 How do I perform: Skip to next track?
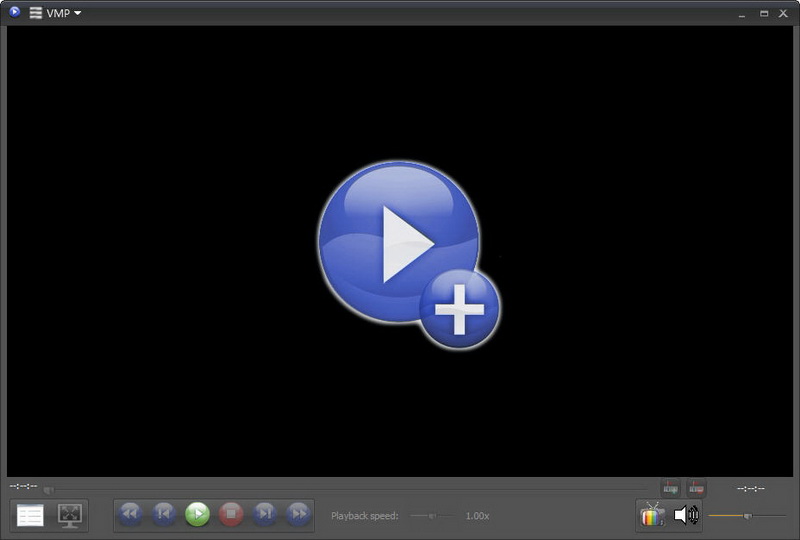point(265,513)
